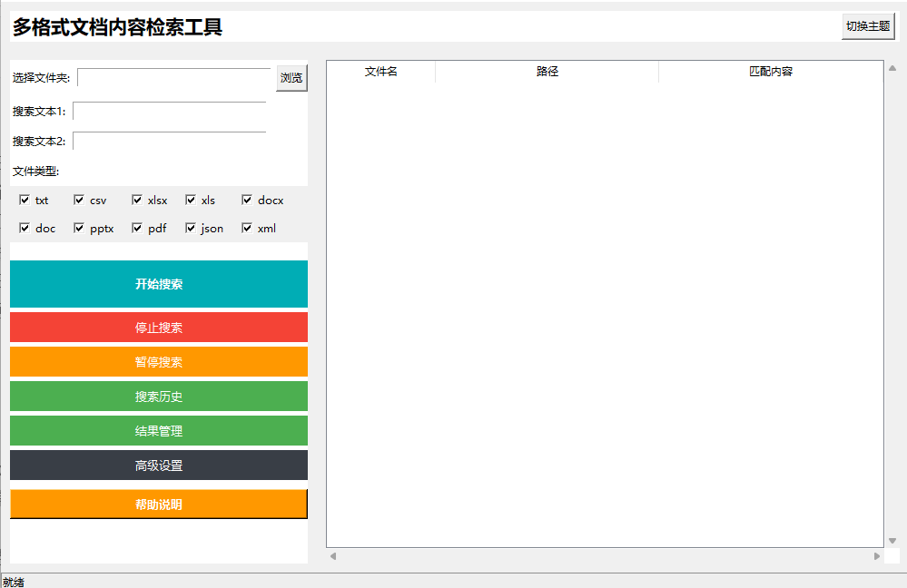Click the vertical scrollbar down arrow
This screenshot has height=588, width=907.
pyautogui.click(x=892, y=541)
